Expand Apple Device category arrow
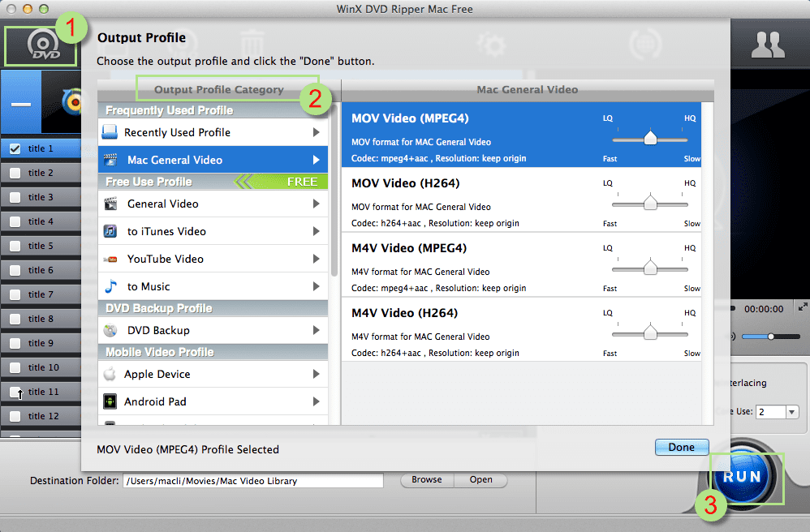The height and width of the screenshot is (532, 810). pyautogui.click(x=317, y=374)
